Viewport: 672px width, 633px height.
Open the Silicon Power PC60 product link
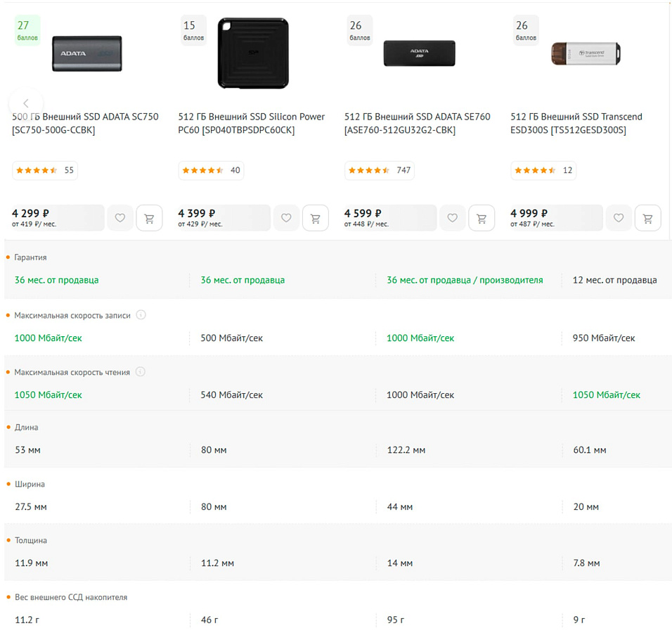click(251, 123)
